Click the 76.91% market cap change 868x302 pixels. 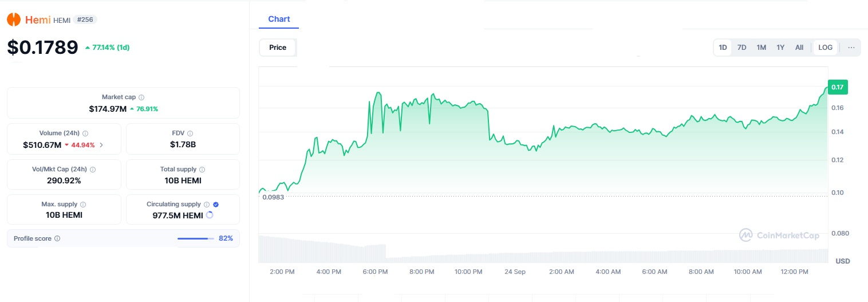pos(144,109)
